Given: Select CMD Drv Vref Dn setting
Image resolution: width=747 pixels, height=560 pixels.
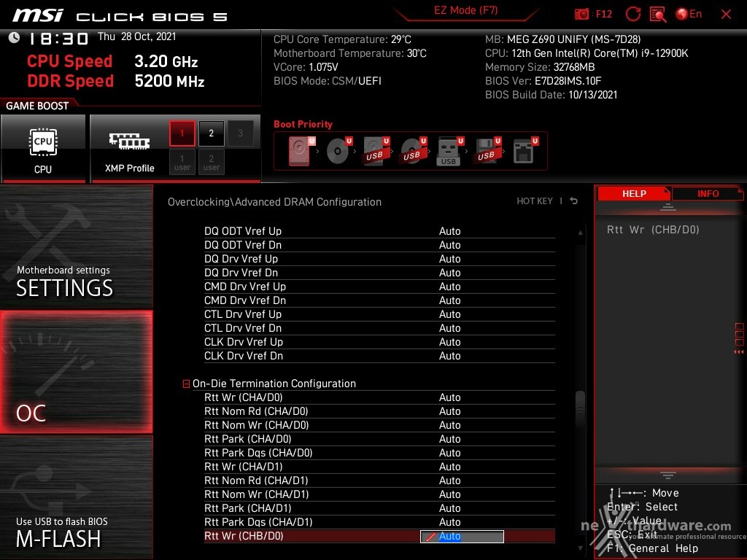Looking at the screenshot, I should [379, 300].
